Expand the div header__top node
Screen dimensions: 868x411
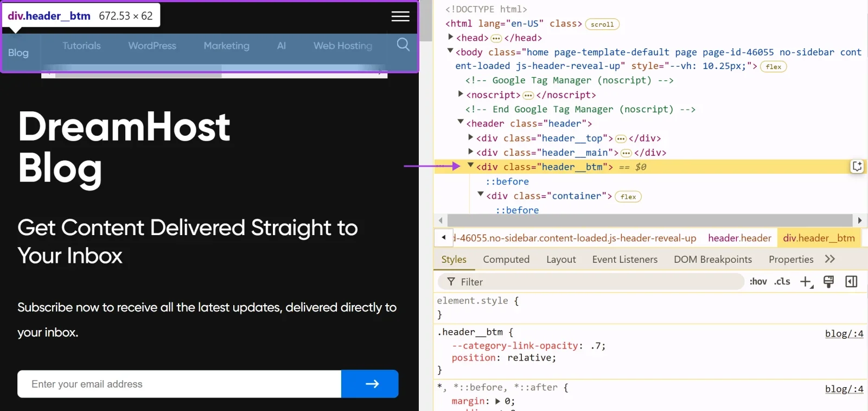pos(470,137)
